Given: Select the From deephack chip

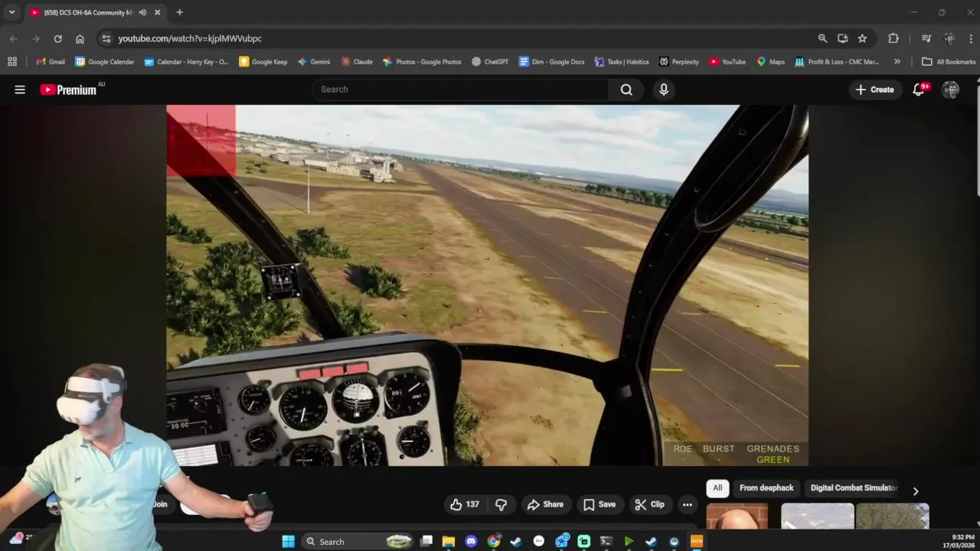Looking at the screenshot, I should point(766,487).
